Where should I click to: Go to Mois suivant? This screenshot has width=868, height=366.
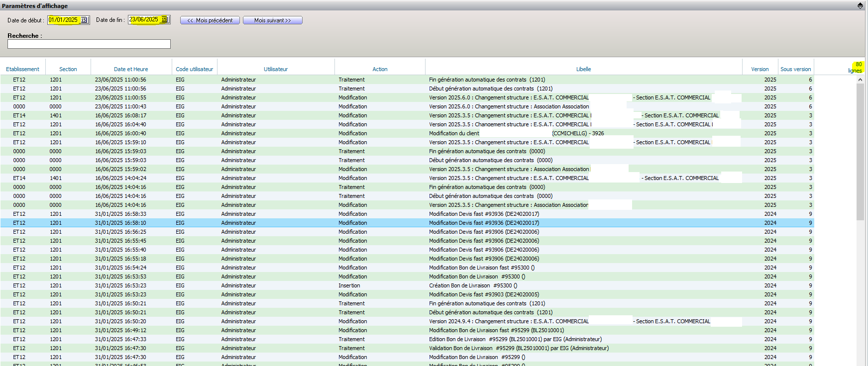(272, 20)
